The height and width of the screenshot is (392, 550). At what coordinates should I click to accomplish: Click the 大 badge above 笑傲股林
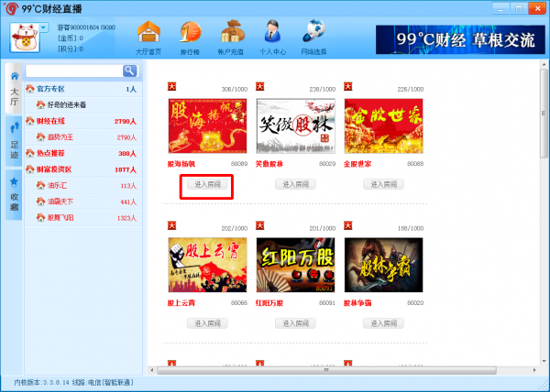[x=260, y=86]
